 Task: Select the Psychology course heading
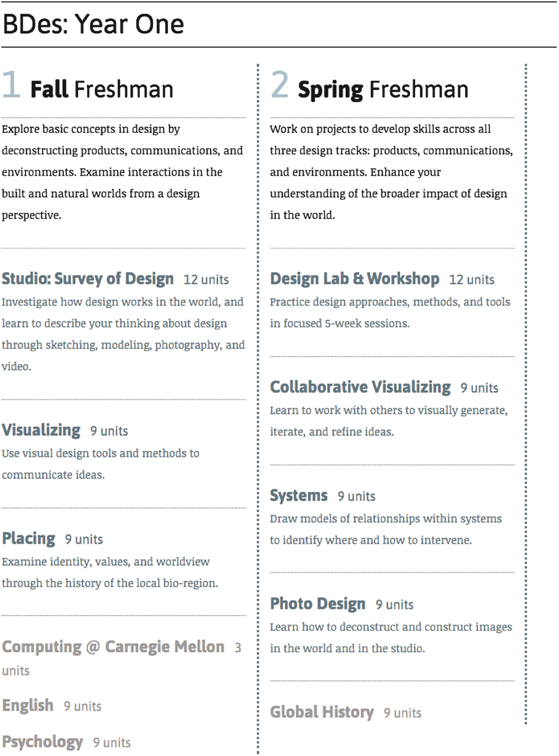click(42, 742)
